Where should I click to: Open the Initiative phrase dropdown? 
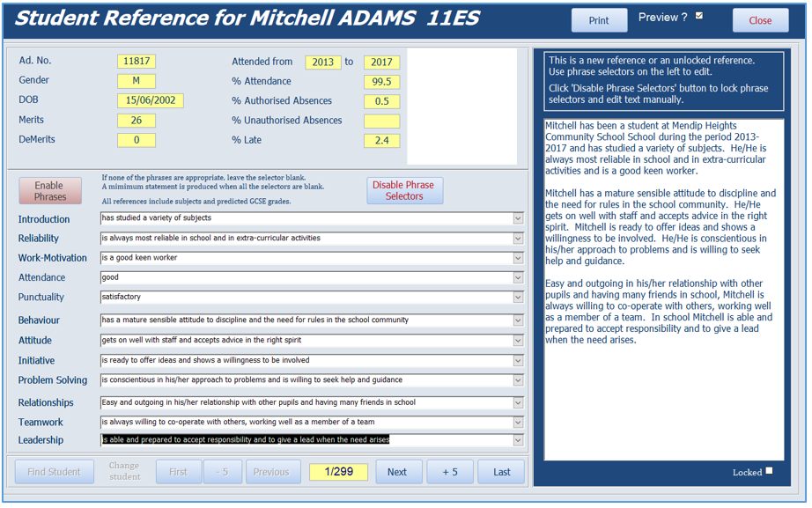click(x=518, y=361)
